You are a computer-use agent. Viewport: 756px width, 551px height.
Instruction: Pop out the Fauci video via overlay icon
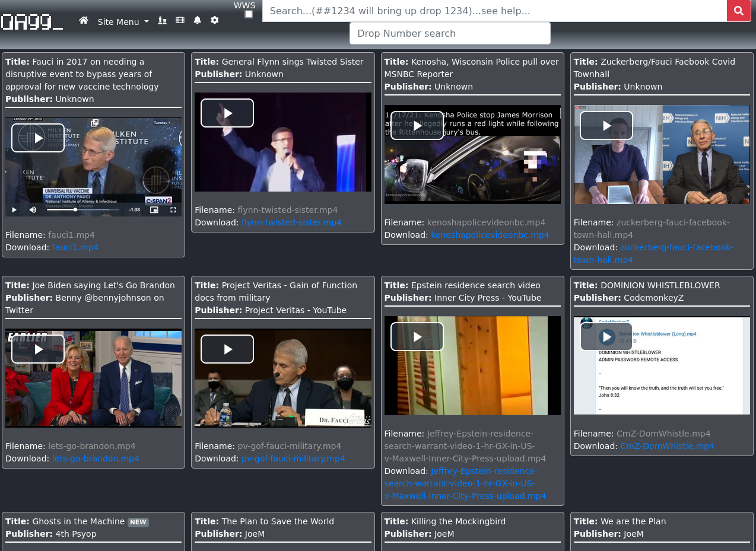[x=94, y=123]
